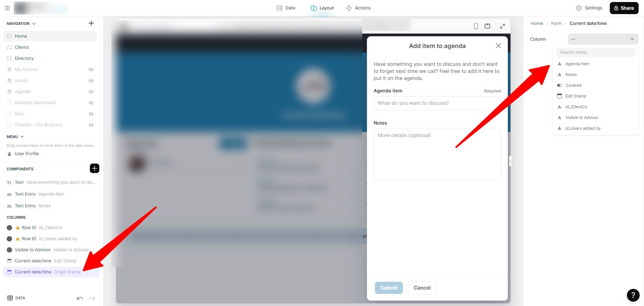Switch preview to tablet device icon
Viewport: 644px width, 306px height.
point(487,26)
